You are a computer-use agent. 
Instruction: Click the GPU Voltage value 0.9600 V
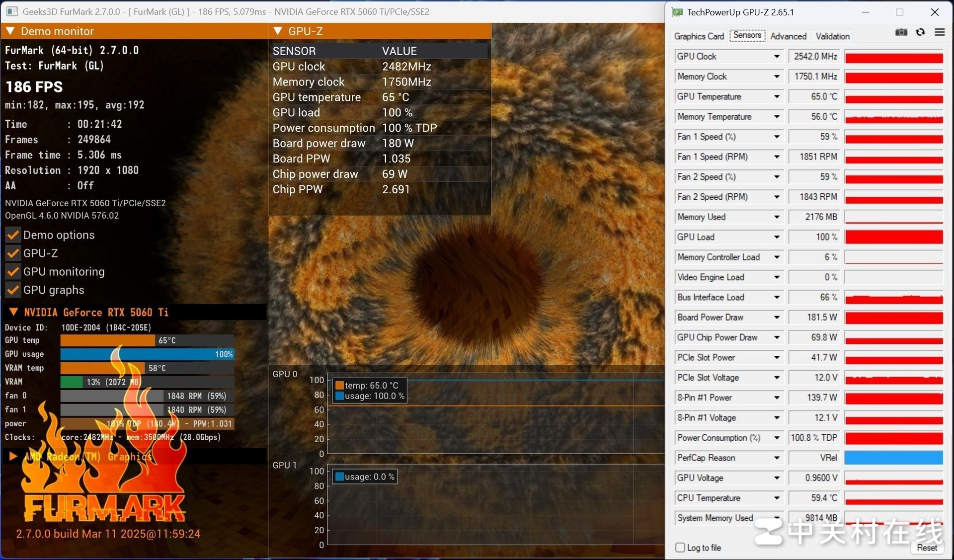pos(814,478)
